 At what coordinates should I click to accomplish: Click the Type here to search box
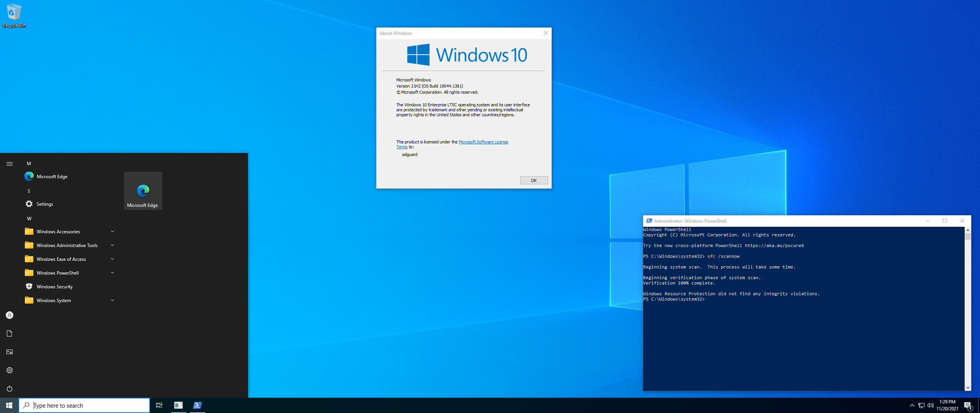(x=84, y=405)
